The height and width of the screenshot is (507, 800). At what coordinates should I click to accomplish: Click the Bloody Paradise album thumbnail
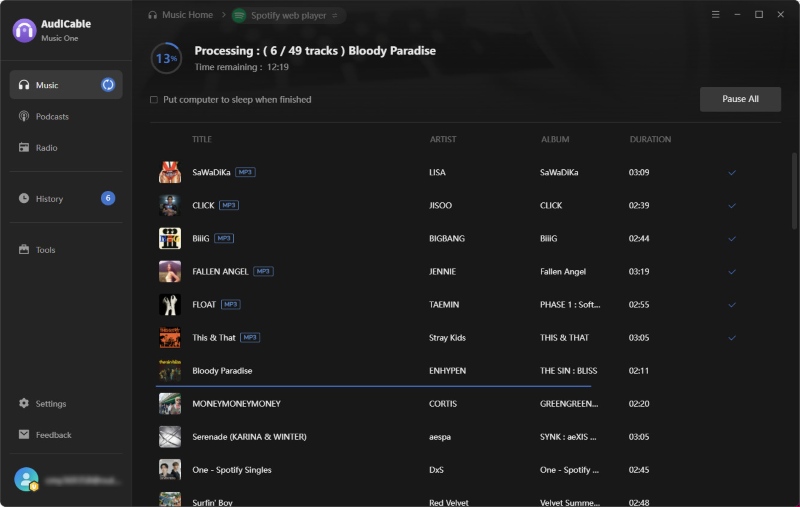tap(170, 370)
